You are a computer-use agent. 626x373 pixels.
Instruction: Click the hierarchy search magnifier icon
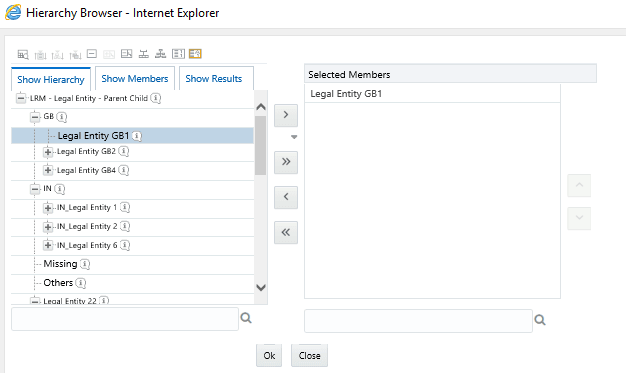[x=246, y=318]
